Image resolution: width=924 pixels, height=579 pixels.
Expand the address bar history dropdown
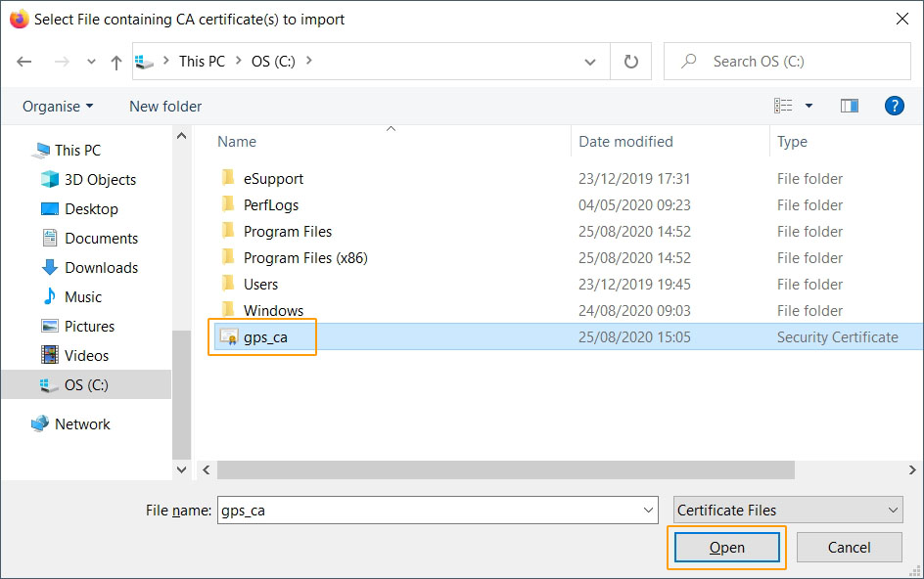point(590,62)
